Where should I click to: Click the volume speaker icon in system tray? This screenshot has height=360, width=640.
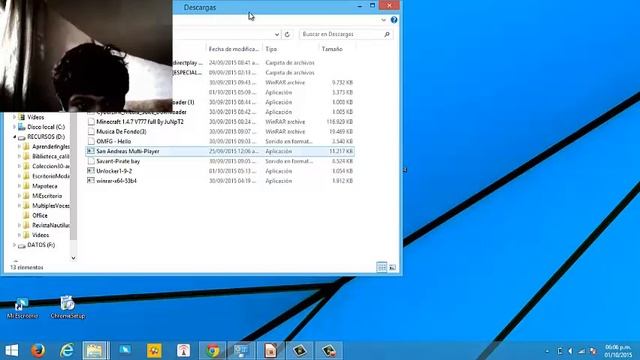coord(571,351)
